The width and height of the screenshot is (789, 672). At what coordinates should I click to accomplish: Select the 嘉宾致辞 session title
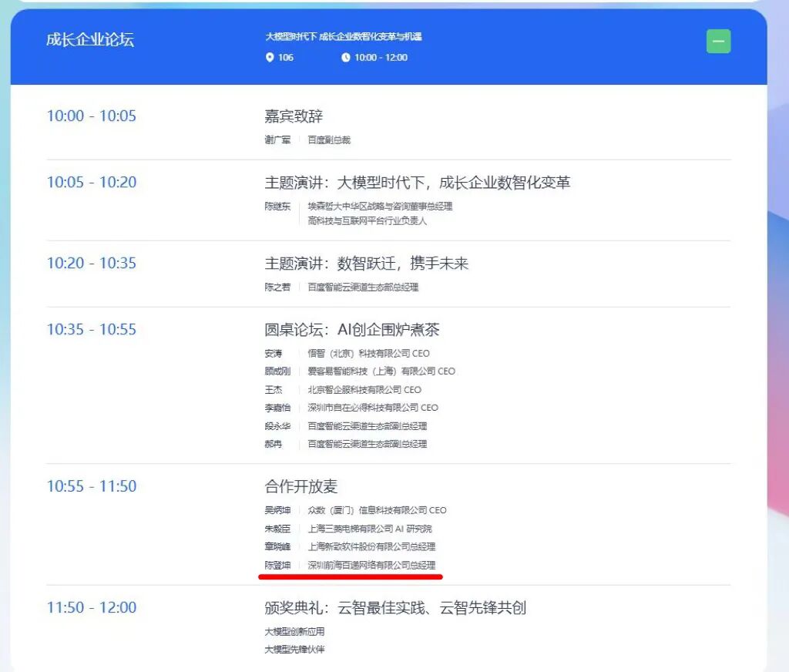[x=294, y=116]
